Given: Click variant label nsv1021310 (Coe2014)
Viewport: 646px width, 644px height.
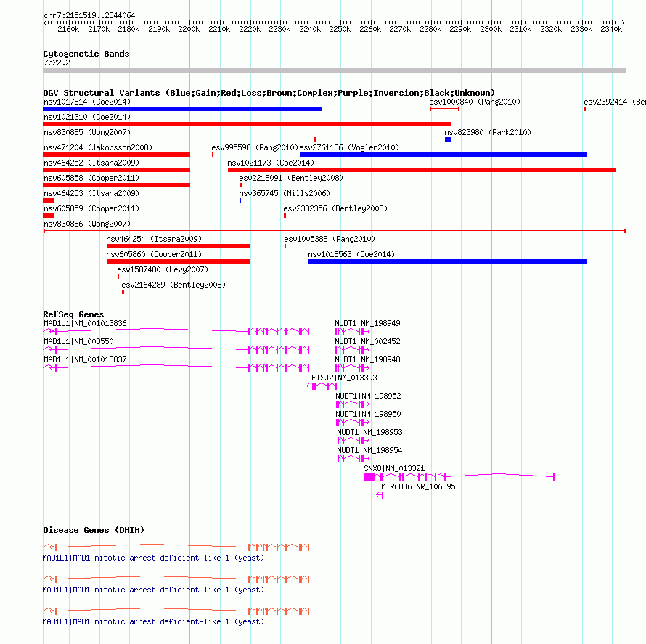Looking at the screenshot, I should (87, 117).
